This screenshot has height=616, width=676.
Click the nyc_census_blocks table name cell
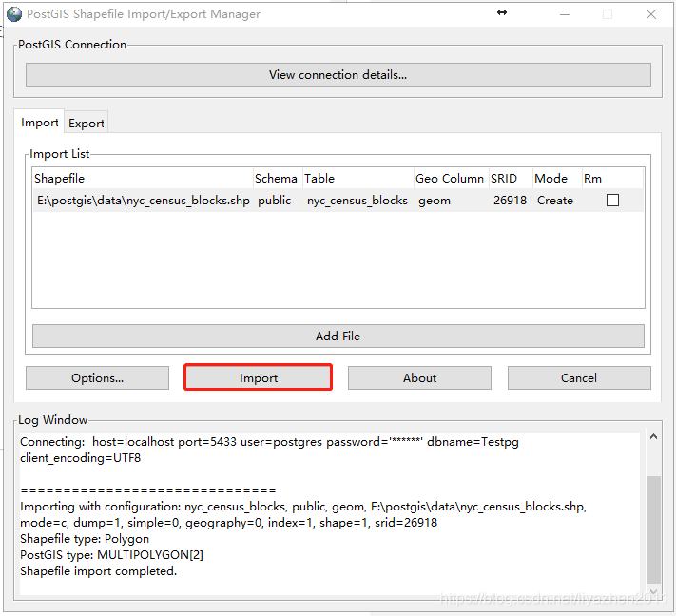click(357, 201)
